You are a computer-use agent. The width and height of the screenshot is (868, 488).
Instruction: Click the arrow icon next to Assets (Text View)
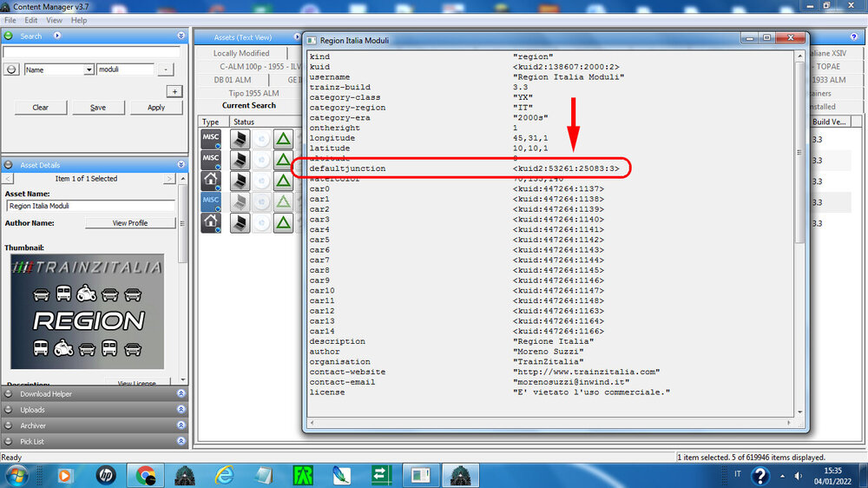click(x=297, y=37)
